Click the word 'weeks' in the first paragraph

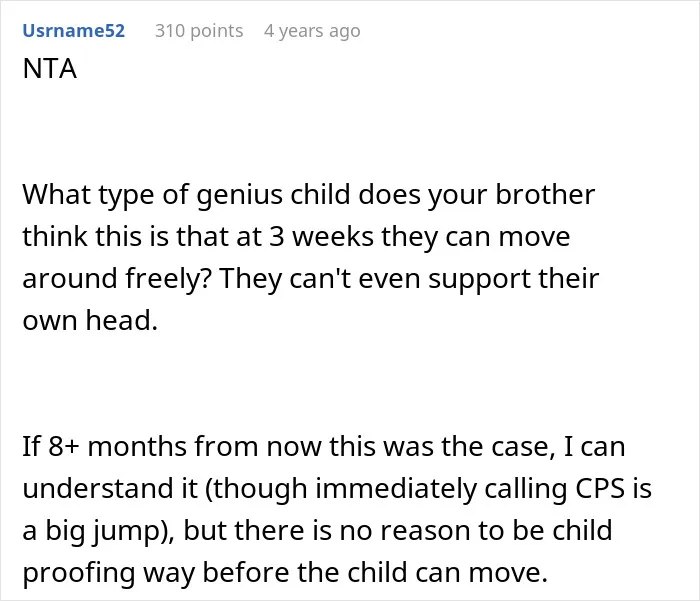tap(333, 237)
